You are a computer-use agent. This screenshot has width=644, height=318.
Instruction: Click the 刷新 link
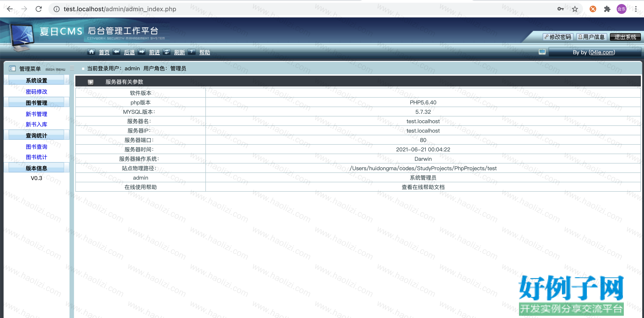(x=180, y=52)
